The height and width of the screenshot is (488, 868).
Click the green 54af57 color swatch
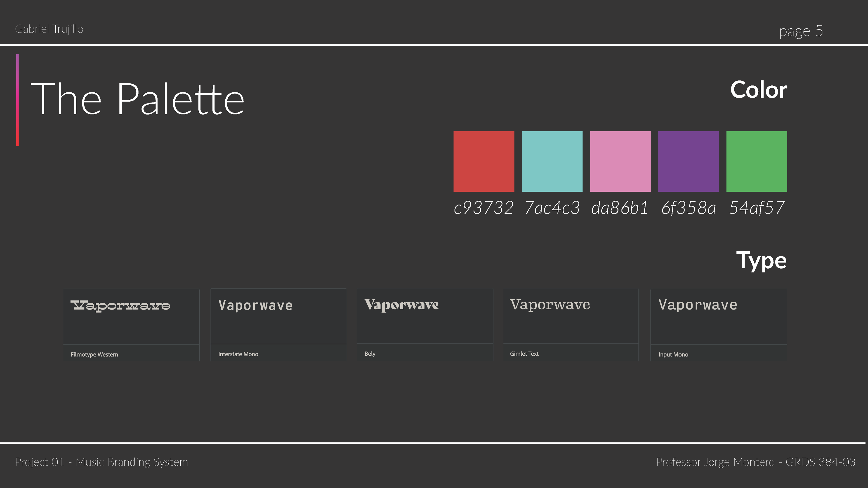757,161
